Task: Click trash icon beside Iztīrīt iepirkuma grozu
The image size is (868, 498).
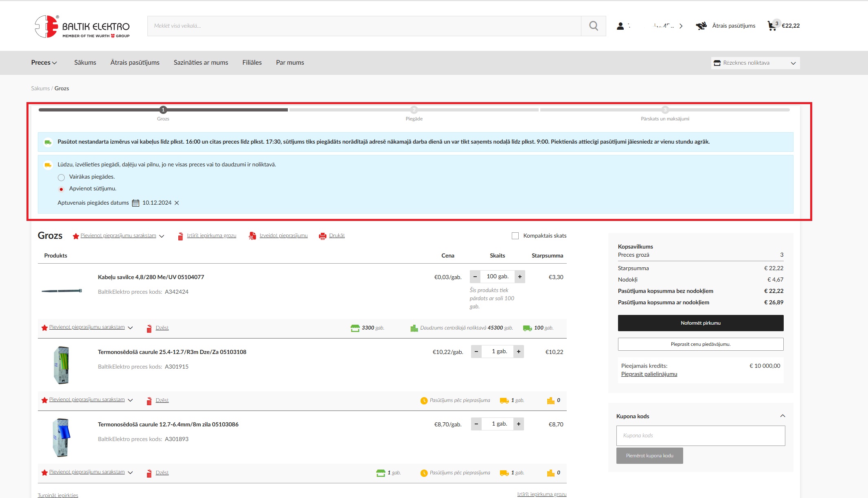Action: click(x=180, y=236)
